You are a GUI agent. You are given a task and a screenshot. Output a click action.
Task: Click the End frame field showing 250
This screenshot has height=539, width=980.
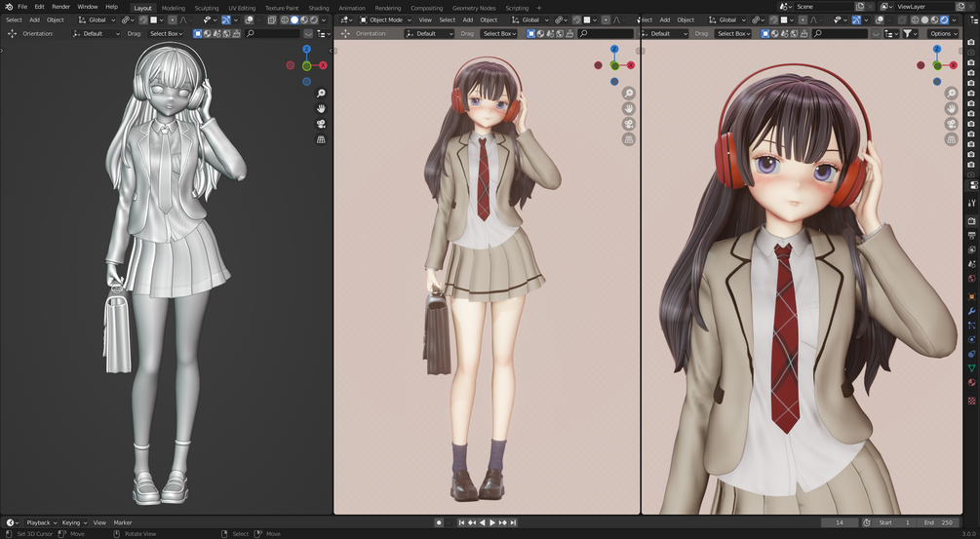coord(938,522)
